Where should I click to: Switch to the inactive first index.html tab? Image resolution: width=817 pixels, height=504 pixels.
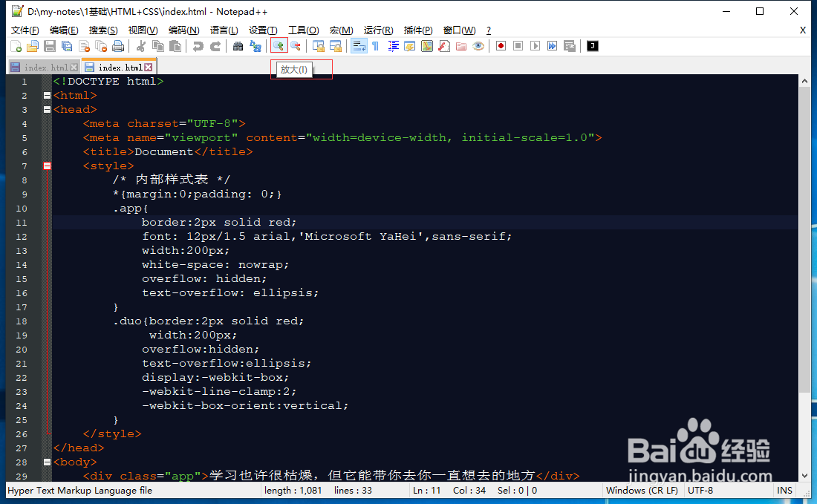click(x=46, y=67)
